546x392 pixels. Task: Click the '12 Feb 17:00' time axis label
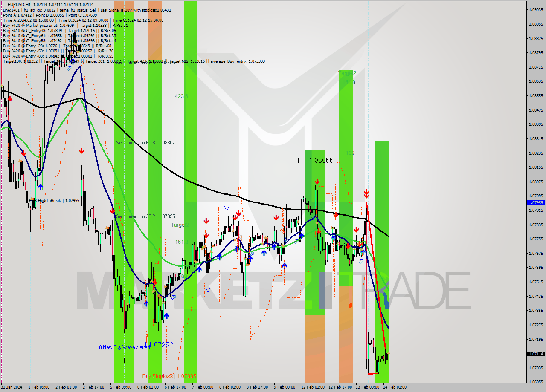point(340,387)
